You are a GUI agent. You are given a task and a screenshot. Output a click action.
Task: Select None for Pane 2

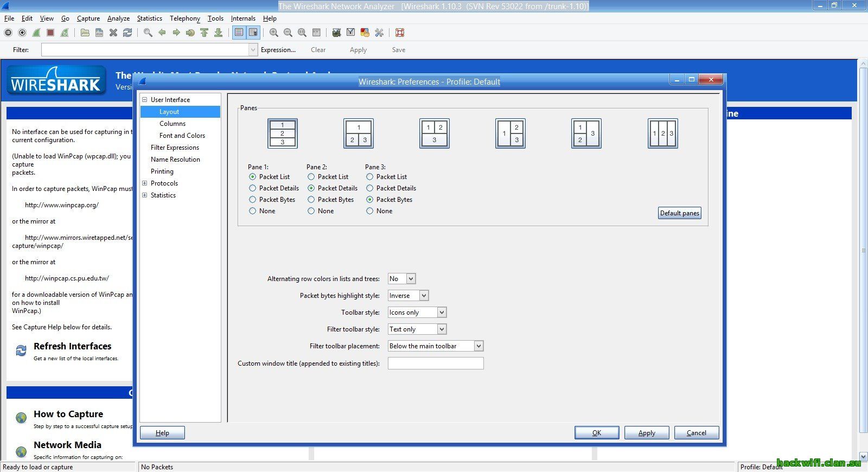click(x=311, y=211)
